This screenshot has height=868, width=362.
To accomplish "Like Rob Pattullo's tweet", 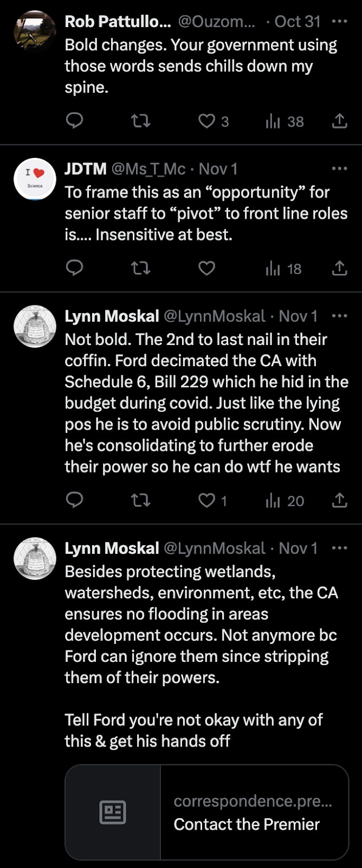I will coord(206,120).
